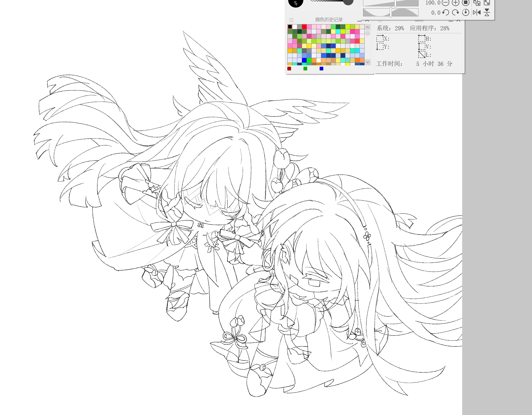This screenshot has width=532, height=415.
Task: Click the fit to navigator icon
Action: 487,3
